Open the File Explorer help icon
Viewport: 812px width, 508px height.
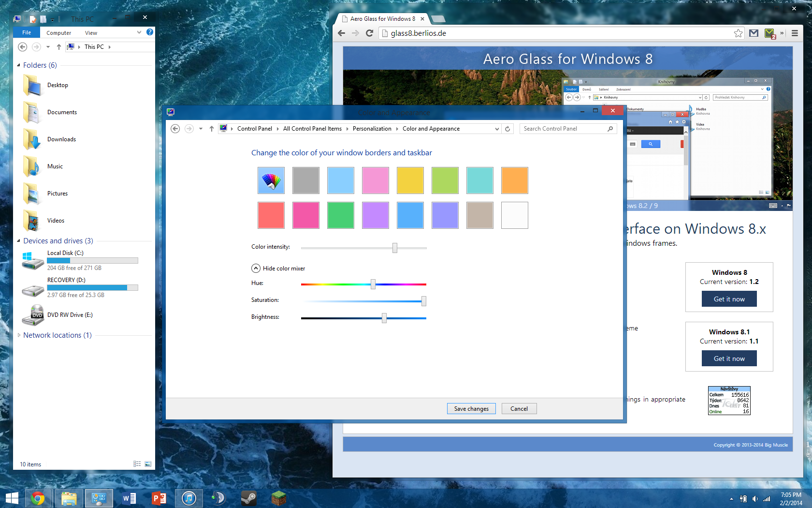150,32
